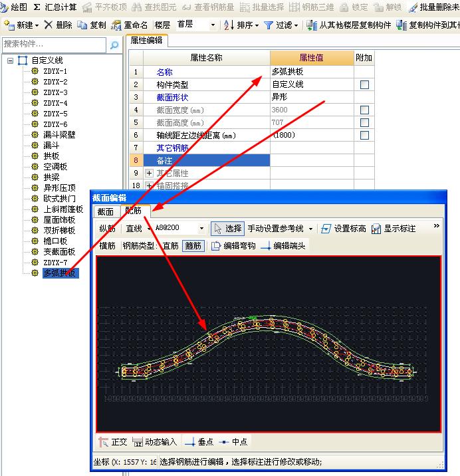Run 汇总计算 summary calculation
Viewport: 460px width, 476px height.
click(55, 7)
